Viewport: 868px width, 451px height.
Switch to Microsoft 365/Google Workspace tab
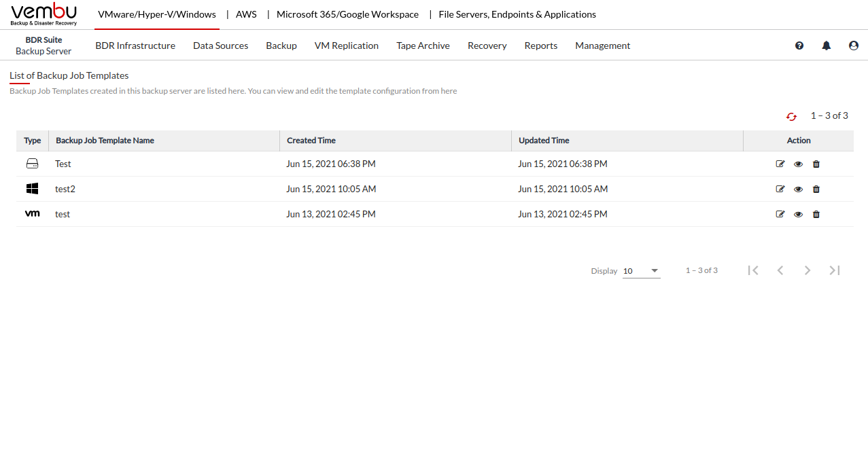[x=347, y=14]
